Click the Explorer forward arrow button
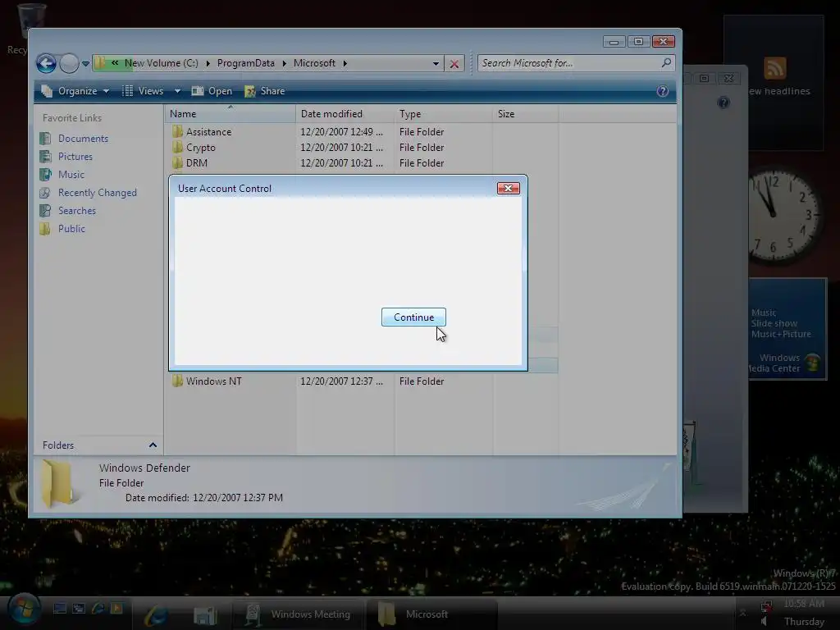 (69, 64)
